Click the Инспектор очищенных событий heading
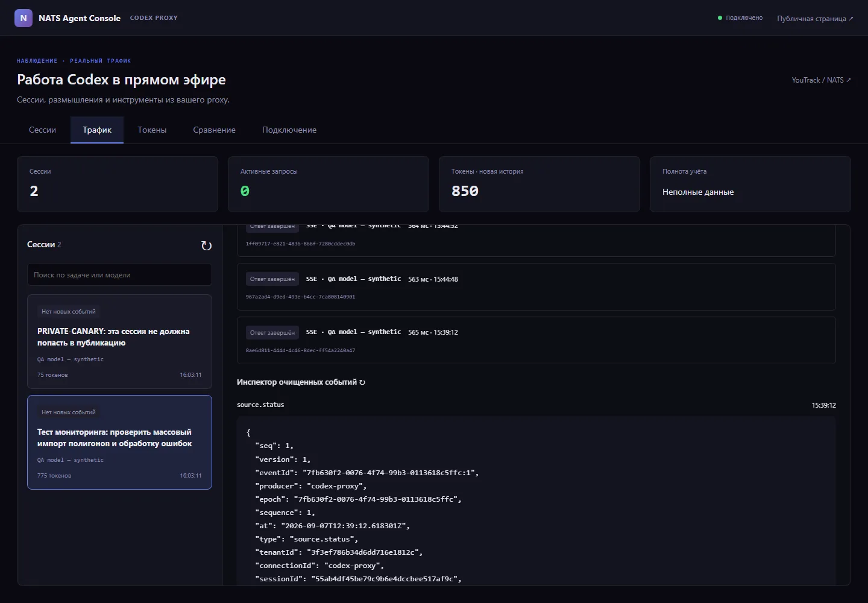This screenshot has width=868, height=603. (297, 382)
